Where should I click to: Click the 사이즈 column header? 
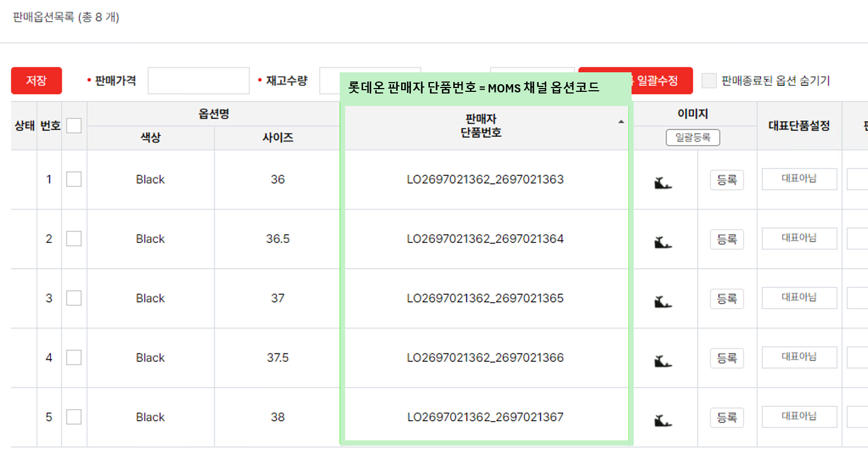point(278,137)
